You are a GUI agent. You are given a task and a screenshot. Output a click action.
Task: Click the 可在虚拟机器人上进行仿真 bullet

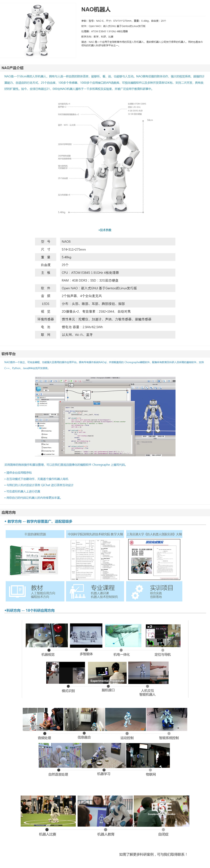pos(22,491)
